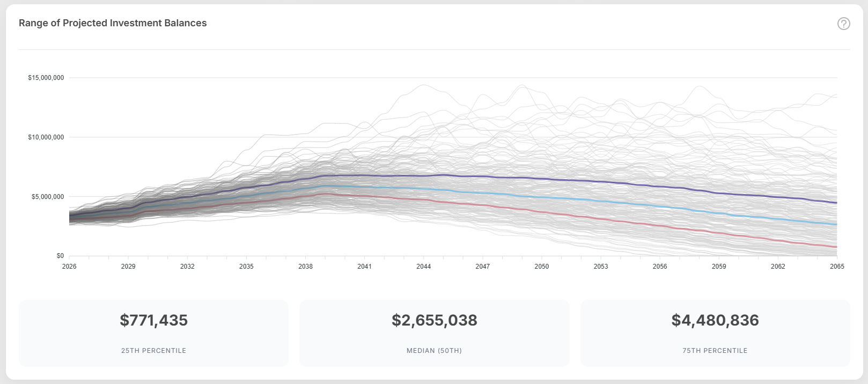Click the $5,000,000 y-axis label
Screen dimensions: 868x384
(x=48, y=197)
